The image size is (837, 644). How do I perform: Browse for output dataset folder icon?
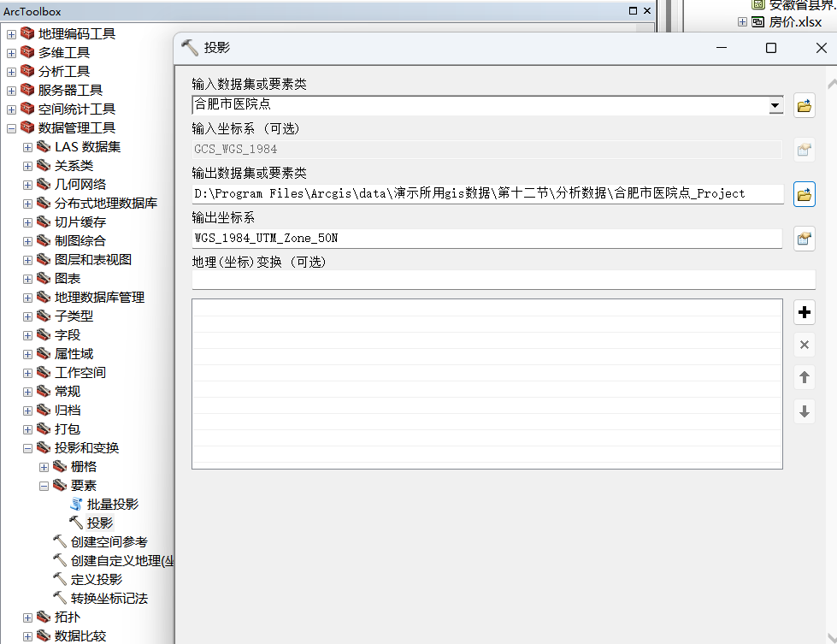(804, 194)
